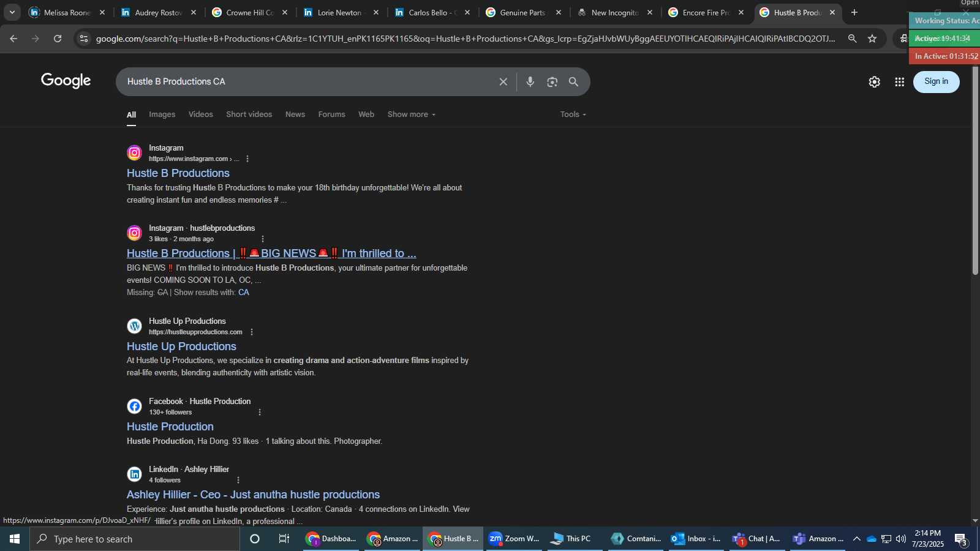Open volume control in system tray
The height and width of the screenshot is (551, 980).
[x=901, y=539]
